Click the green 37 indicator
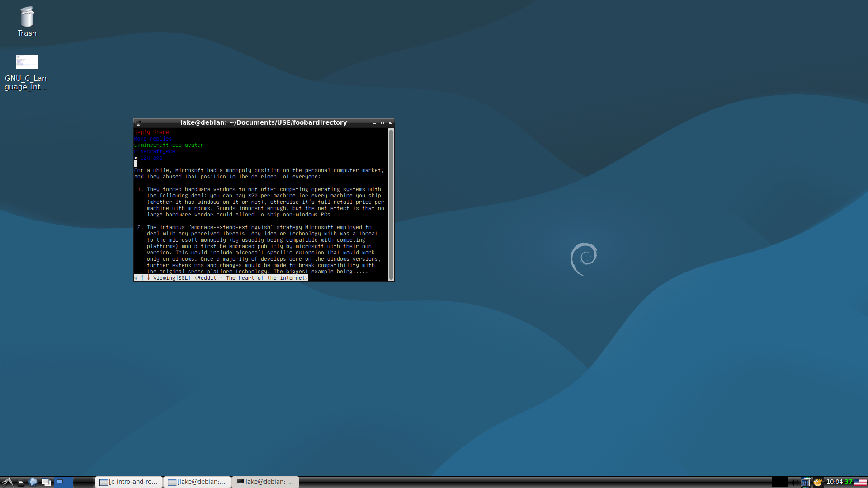 849,482
